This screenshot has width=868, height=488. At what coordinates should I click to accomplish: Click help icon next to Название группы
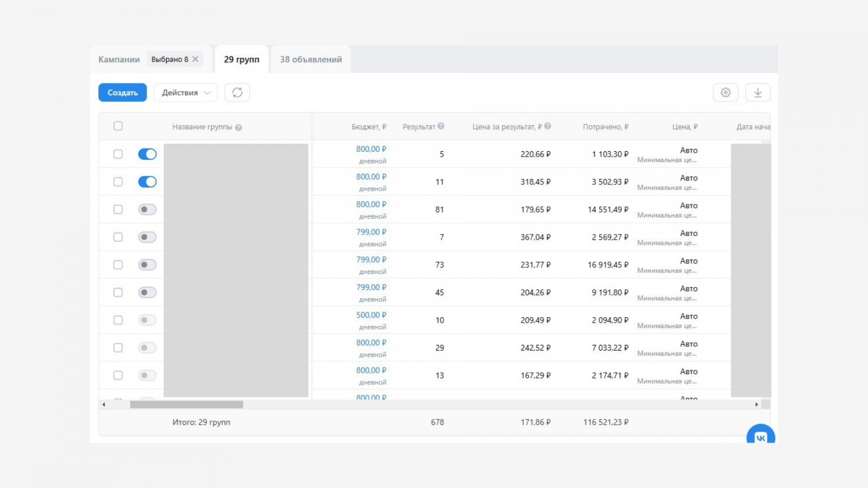tap(239, 127)
